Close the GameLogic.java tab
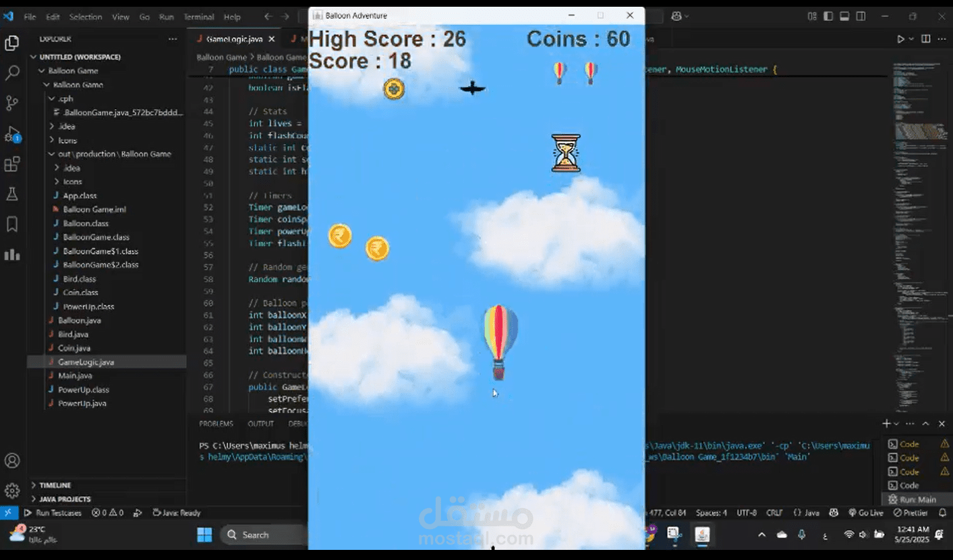The width and height of the screenshot is (953, 560). click(x=272, y=39)
